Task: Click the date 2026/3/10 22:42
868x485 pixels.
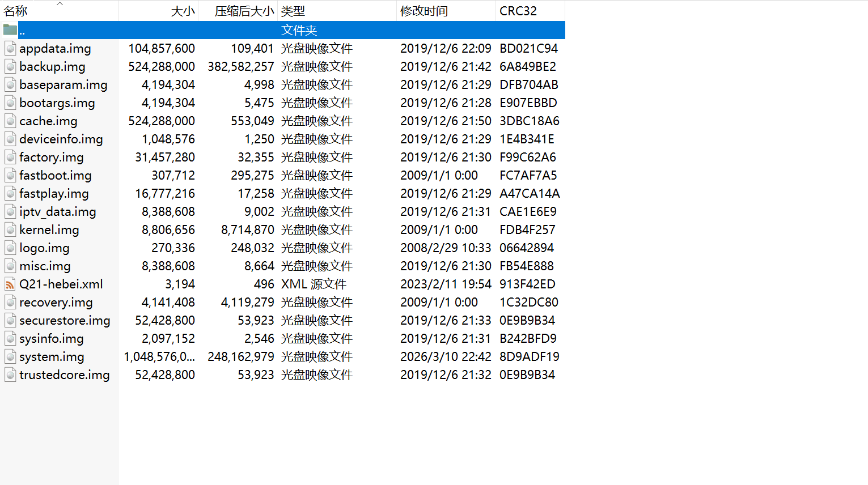Action: click(446, 356)
